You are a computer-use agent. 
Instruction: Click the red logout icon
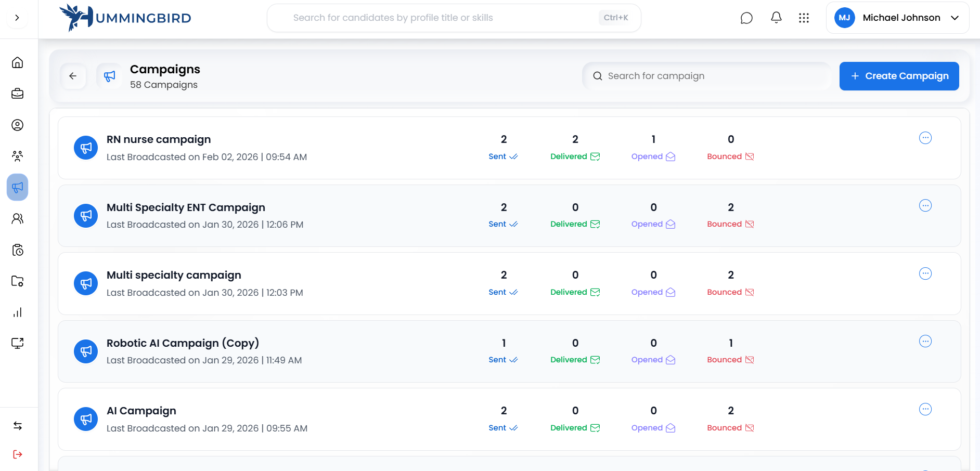[17, 454]
